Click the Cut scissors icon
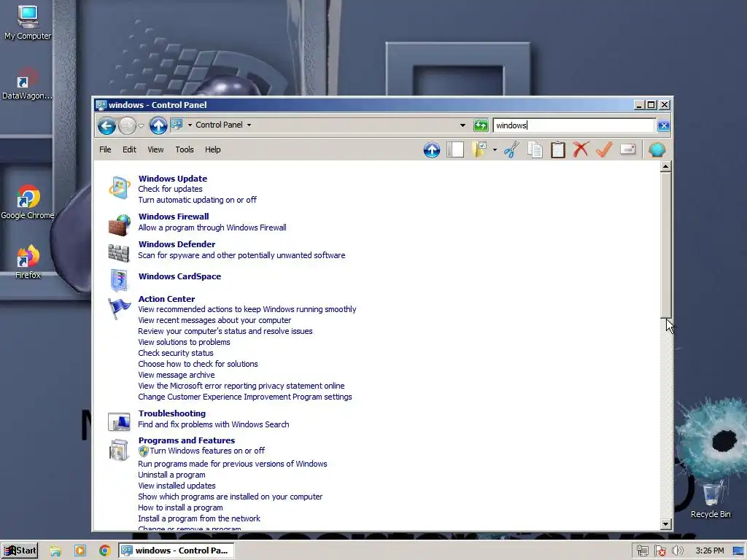The height and width of the screenshot is (560, 747). 511,150
